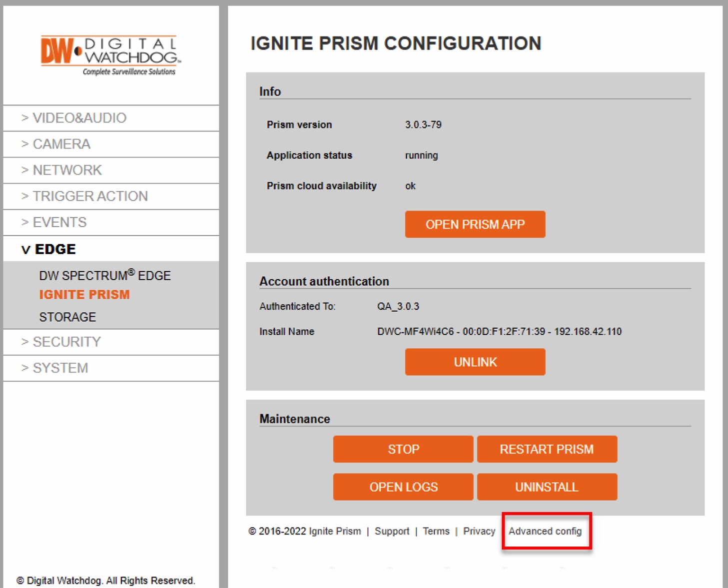Expand the TRIGGER ACTION menu section
Screen dimensions: 728x588
click(x=111, y=196)
